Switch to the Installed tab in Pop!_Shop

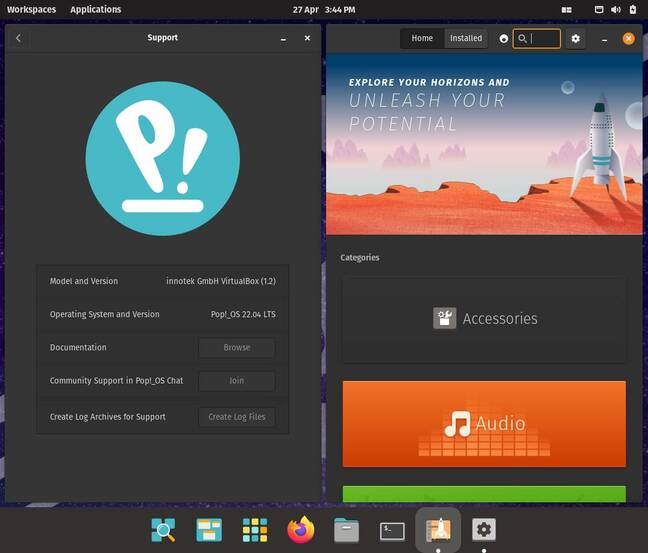coord(466,38)
